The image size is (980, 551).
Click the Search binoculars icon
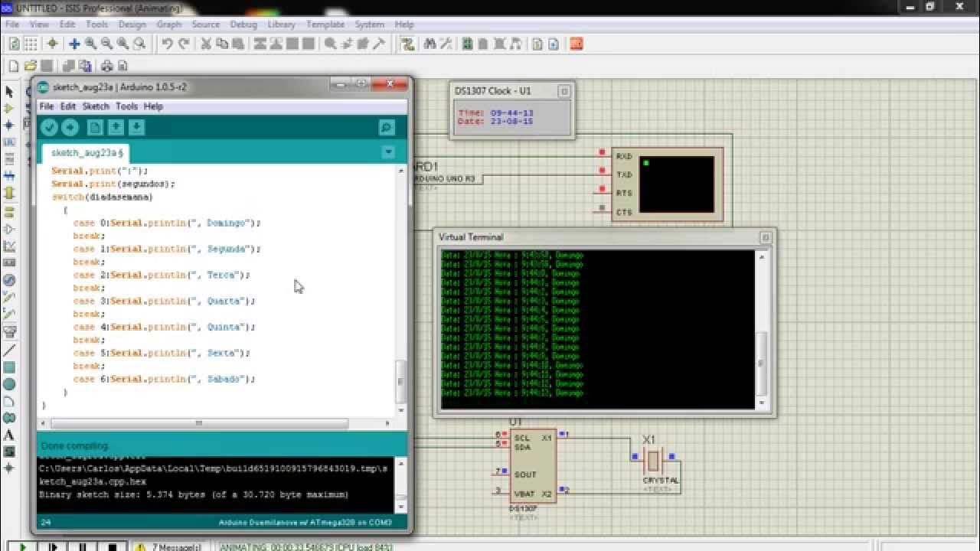pos(430,44)
